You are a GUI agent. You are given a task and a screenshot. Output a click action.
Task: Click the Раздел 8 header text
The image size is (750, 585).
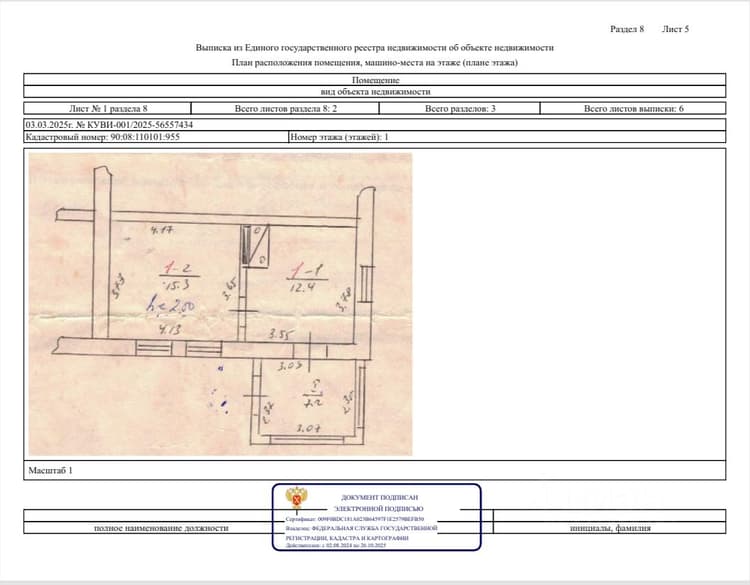[627, 29]
